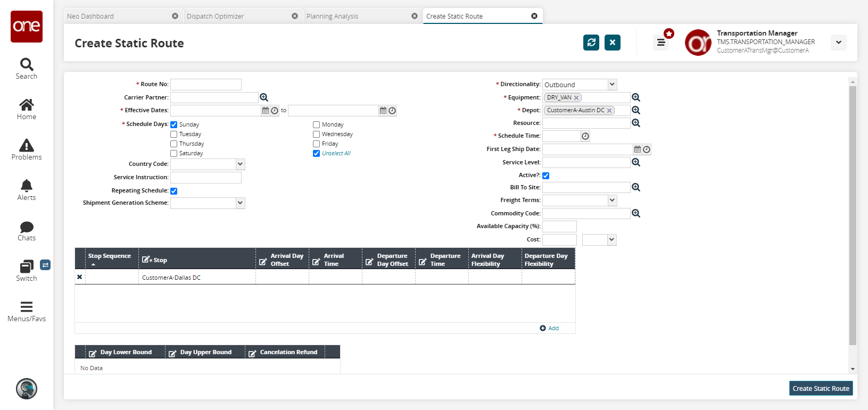Click Departure Time column header
The height and width of the screenshot is (410, 868).
(x=442, y=260)
